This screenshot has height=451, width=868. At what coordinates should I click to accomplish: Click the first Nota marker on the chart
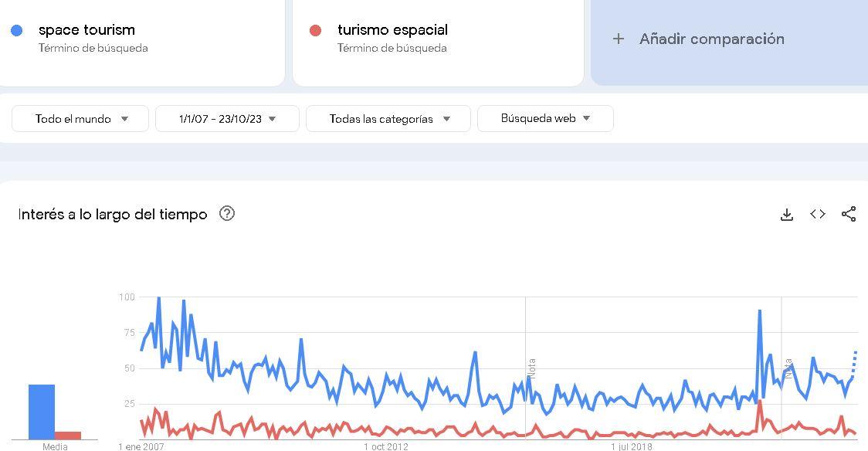[x=531, y=368]
